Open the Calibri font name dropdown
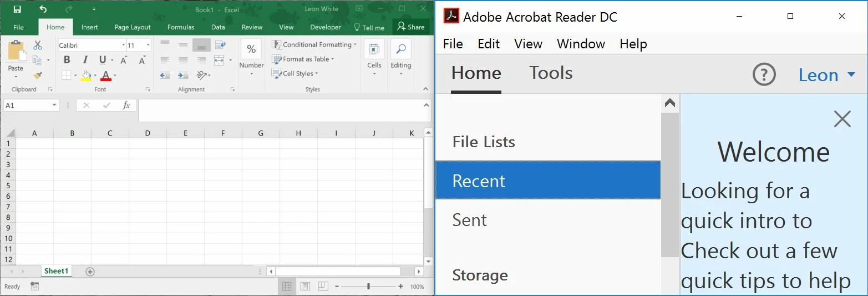 (x=123, y=45)
